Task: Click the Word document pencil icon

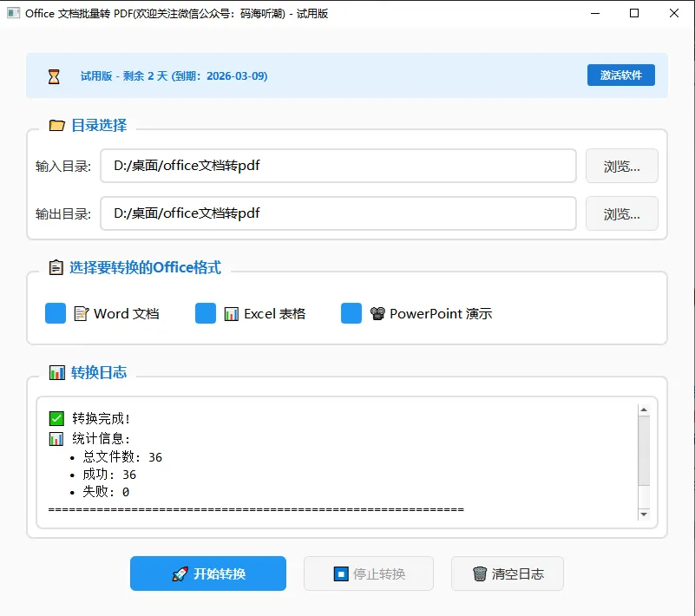Action: [x=81, y=314]
